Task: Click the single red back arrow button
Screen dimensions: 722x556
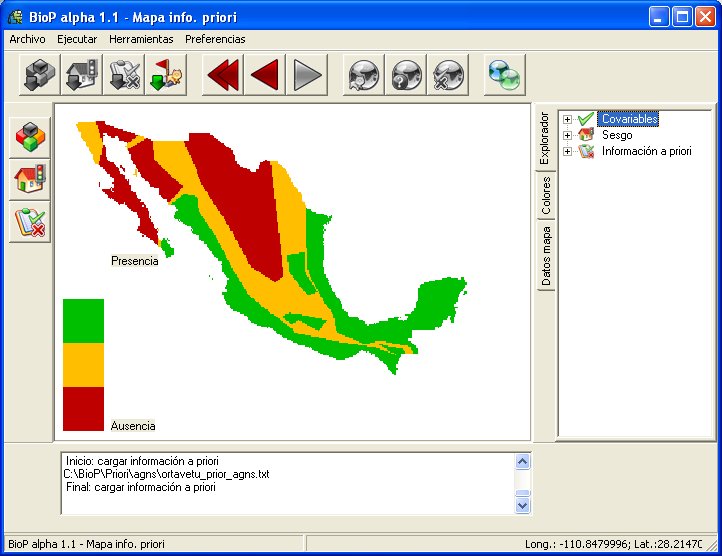Action: (x=265, y=75)
